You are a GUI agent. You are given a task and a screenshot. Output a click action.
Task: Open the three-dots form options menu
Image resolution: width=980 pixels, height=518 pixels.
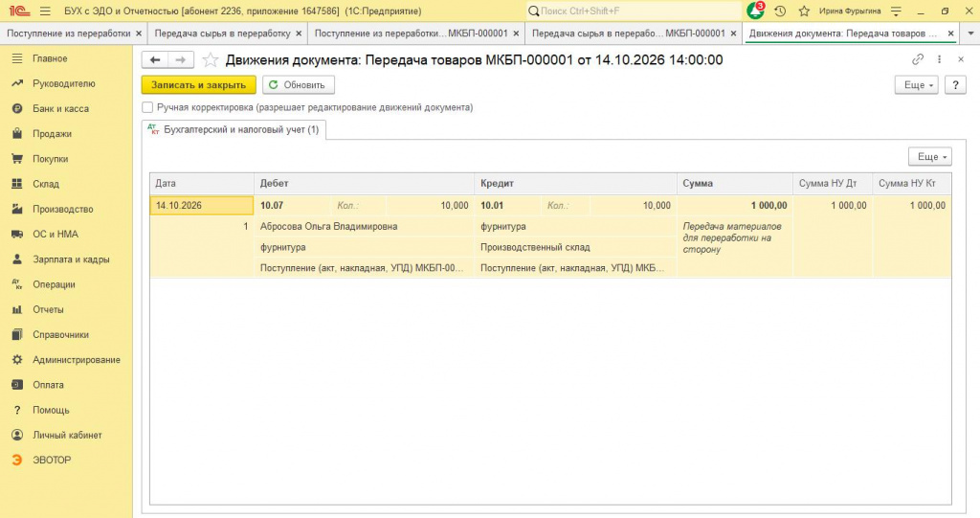point(940,59)
